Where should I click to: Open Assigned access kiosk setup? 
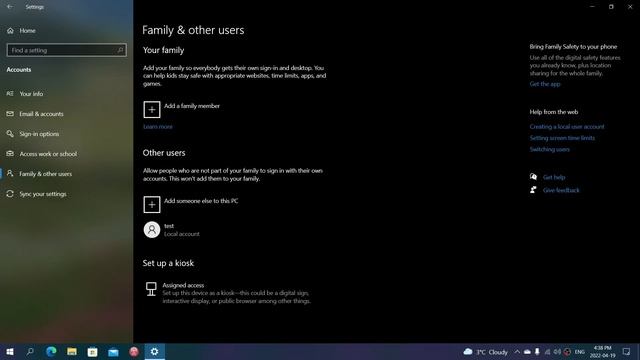[228, 293]
